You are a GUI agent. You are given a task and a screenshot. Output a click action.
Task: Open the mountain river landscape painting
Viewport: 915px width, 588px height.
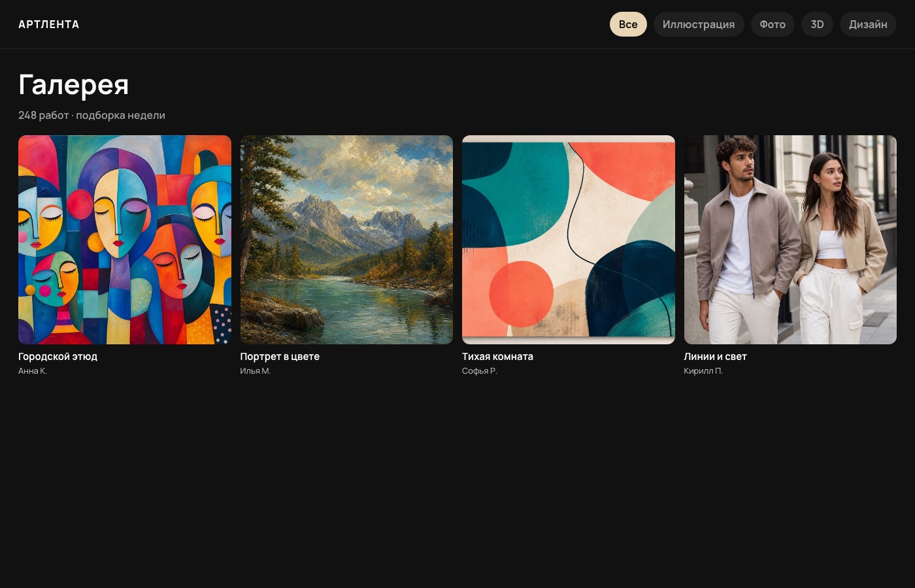click(x=346, y=240)
